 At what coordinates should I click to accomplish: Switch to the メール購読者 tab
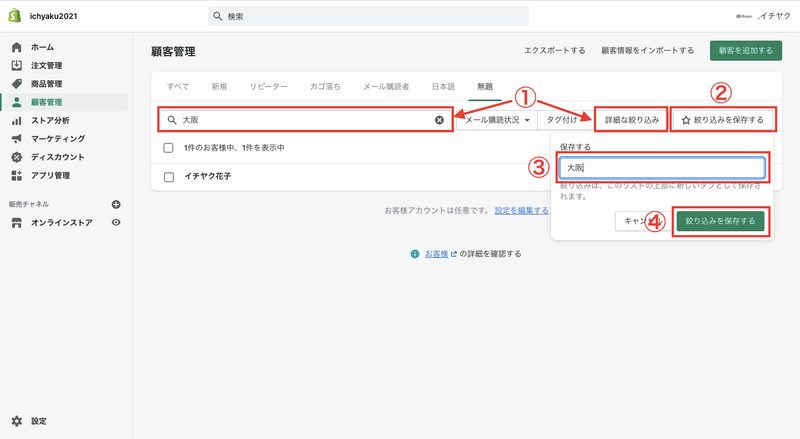[x=386, y=87]
